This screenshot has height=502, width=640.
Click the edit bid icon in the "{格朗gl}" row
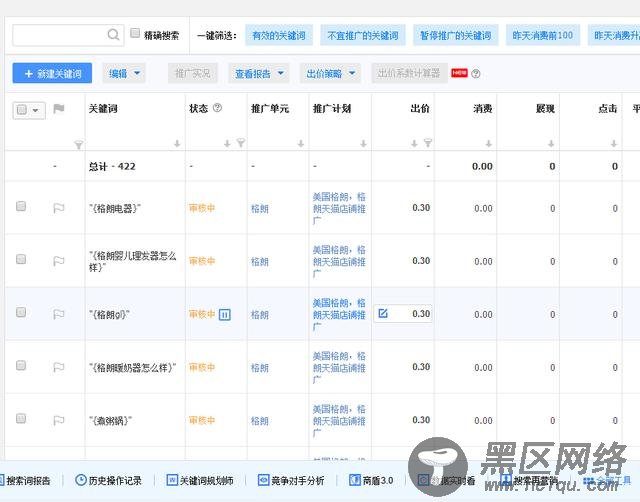[x=383, y=313]
